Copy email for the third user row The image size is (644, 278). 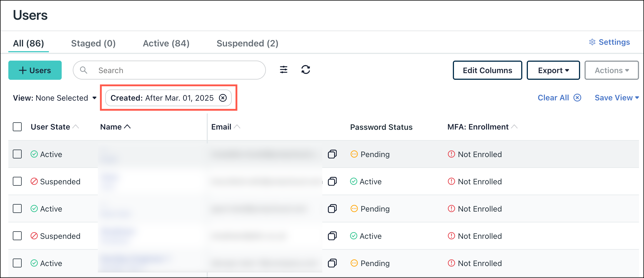click(x=332, y=209)
